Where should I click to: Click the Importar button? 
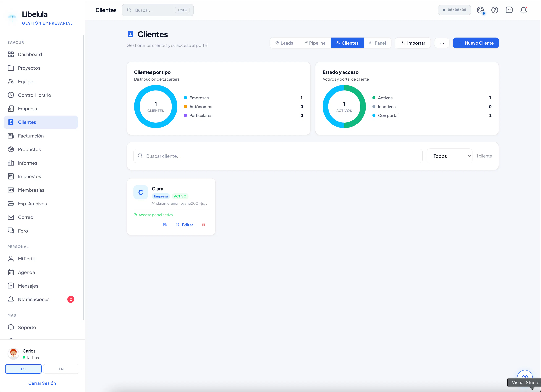[x=413, y=43]
